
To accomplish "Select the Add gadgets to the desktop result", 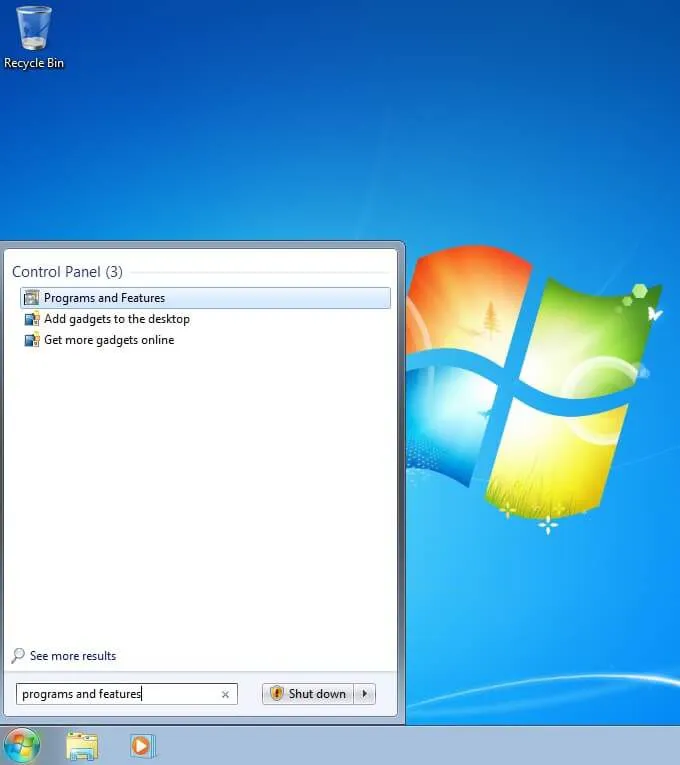I will [x=205, y=319].
